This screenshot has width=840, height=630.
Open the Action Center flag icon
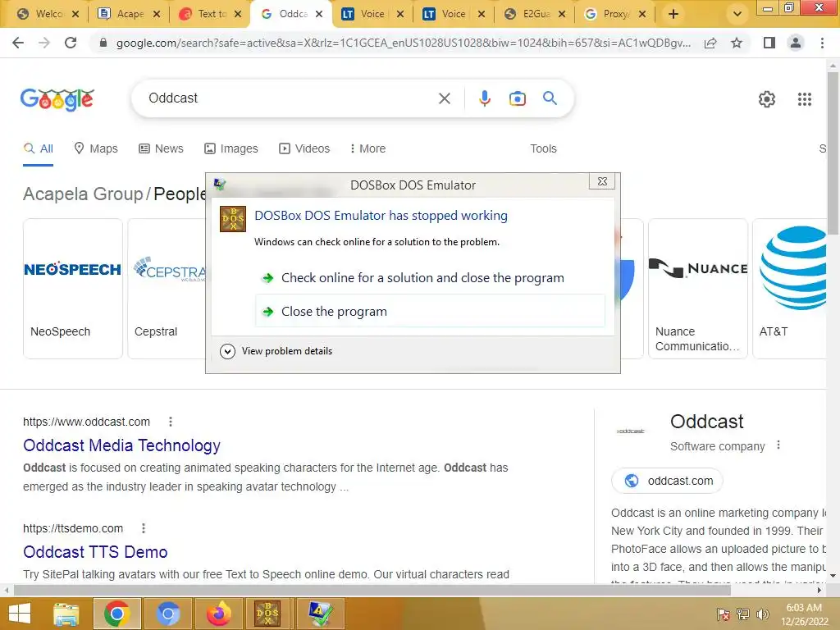tap(724, 614)
